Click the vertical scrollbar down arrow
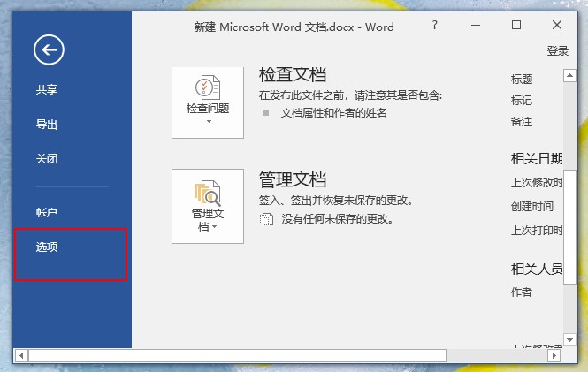 pos(569,340)
